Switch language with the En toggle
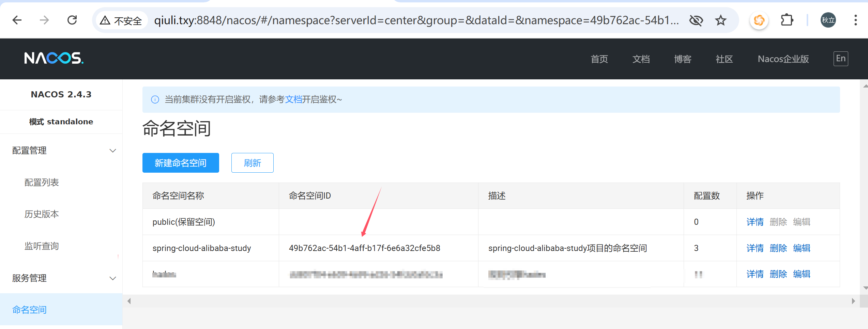The image size is (868, 329). click(x=840, y=59)
